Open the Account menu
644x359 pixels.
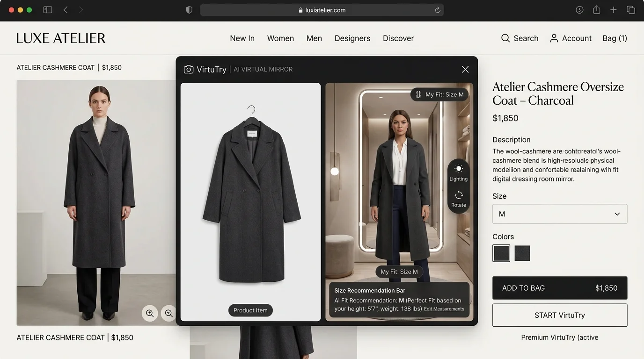[x=571, y=38]
